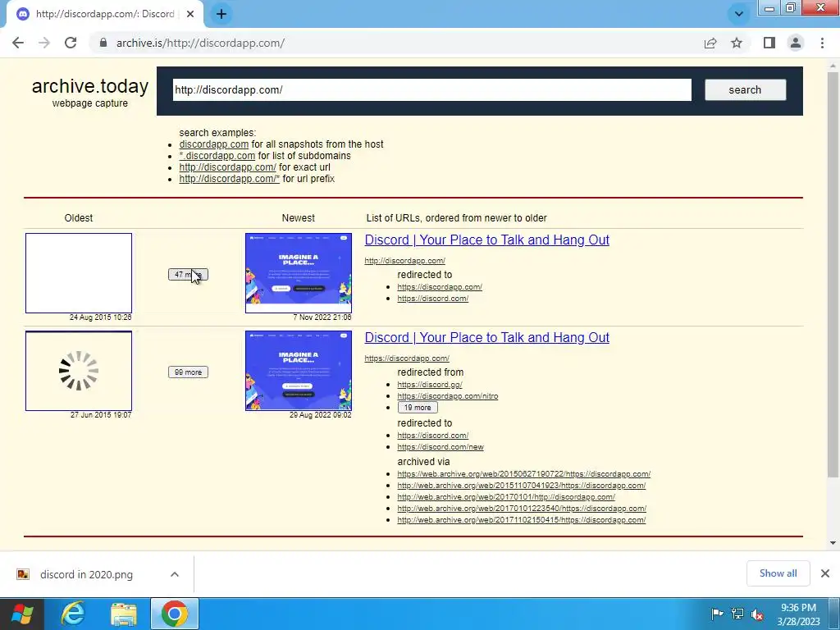This screenshot has width=840, height=630.
Task: Open http://discordapp.com/* url prefix example link
Action: tap(230, 179)
